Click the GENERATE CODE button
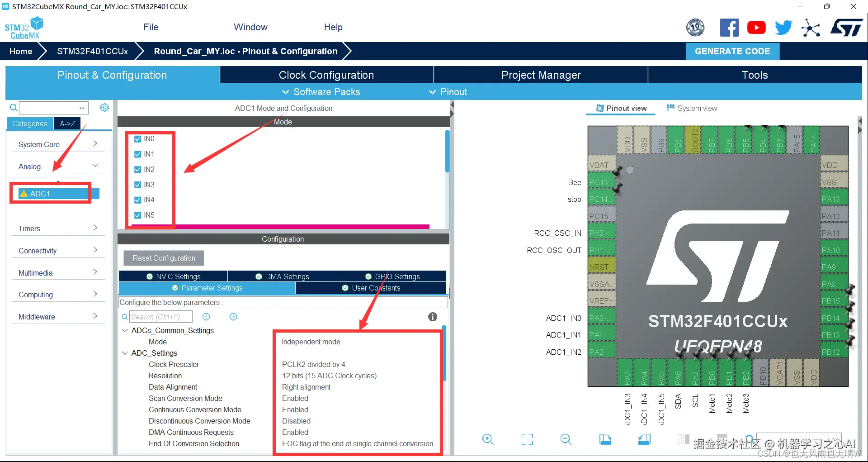 pos(732,51)
